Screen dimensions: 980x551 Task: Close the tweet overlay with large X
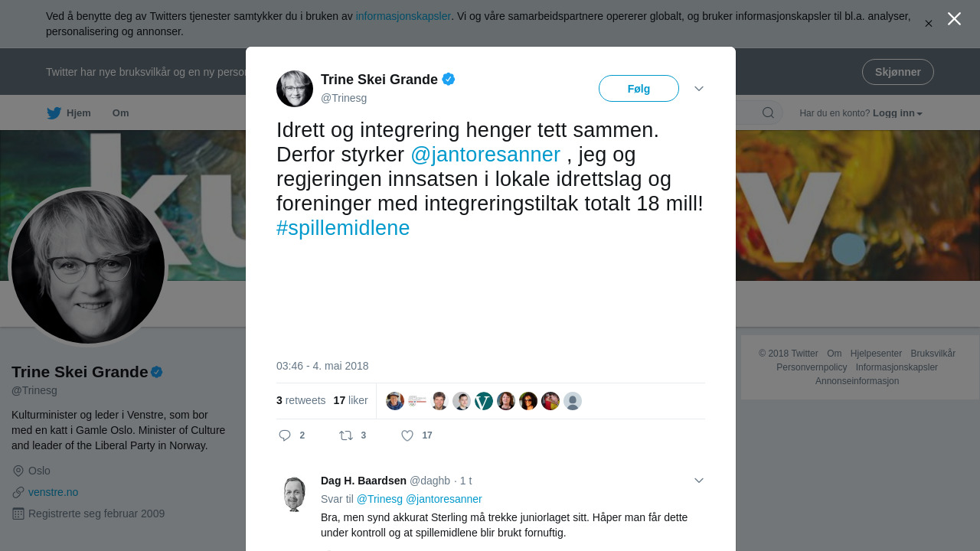point(954,18)
